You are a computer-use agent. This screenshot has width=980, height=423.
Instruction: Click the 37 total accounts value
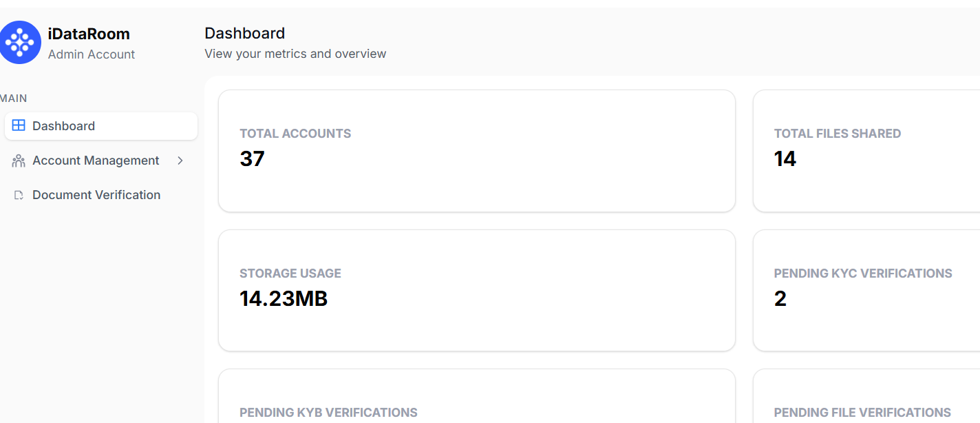(252, 159)
